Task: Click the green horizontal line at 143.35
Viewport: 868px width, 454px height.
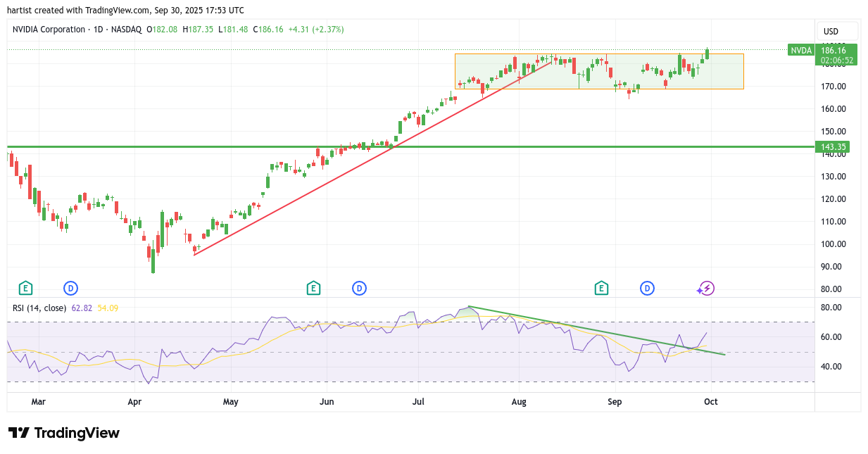Action: pos(211,147)
